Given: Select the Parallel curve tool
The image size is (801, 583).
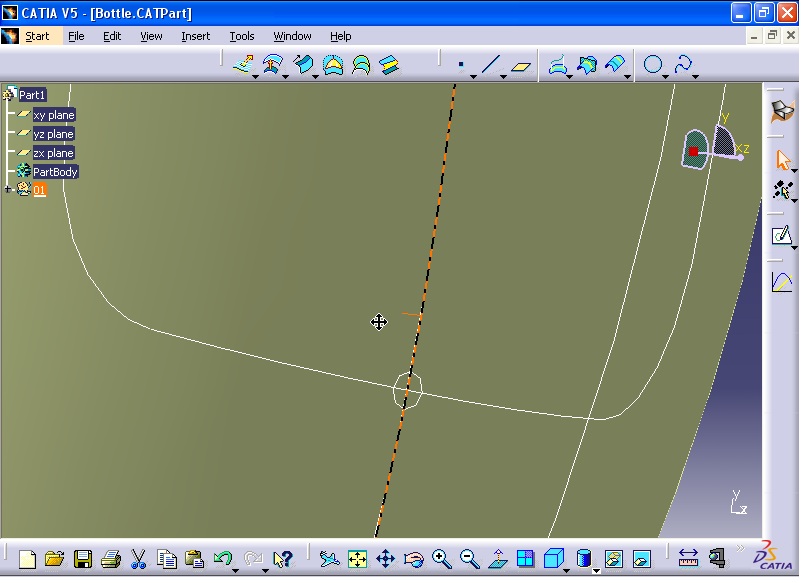Looking at the screenshot, I should coord(616,65).
